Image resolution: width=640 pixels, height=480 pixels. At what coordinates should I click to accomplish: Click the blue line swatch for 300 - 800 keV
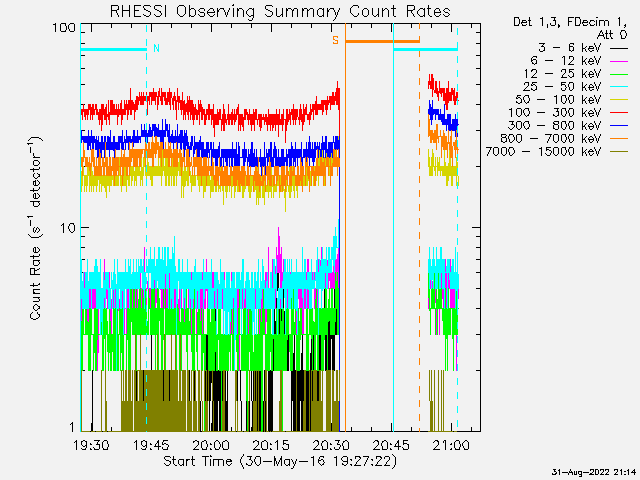[619, 126]
